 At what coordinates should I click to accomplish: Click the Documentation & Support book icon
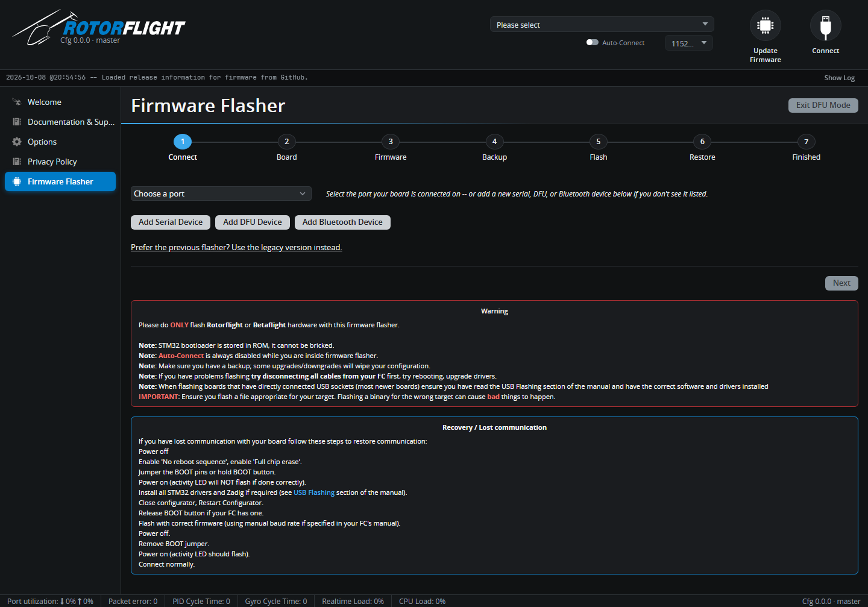click(x=17, y=122)
